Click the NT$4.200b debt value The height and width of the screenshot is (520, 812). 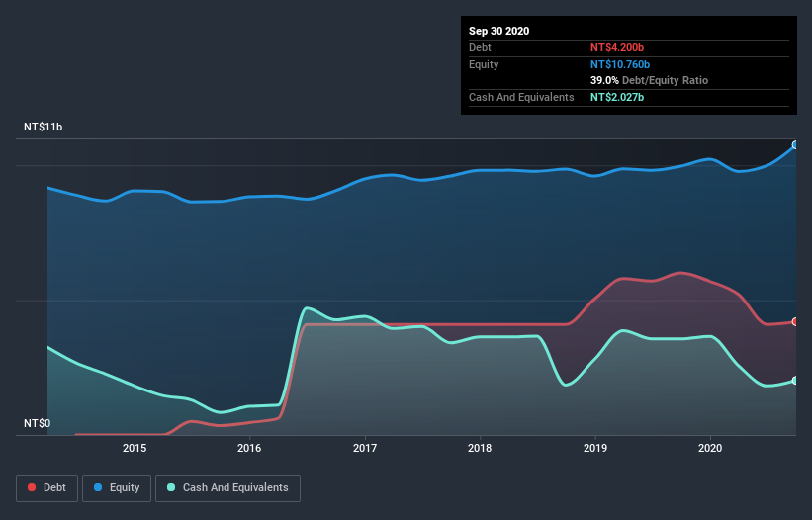coord(617,47)
